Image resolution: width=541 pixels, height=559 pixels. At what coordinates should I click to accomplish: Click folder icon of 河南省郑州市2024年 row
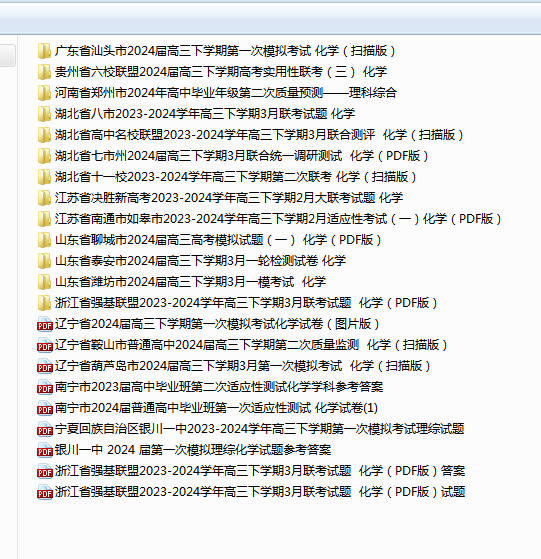(44, 93)
